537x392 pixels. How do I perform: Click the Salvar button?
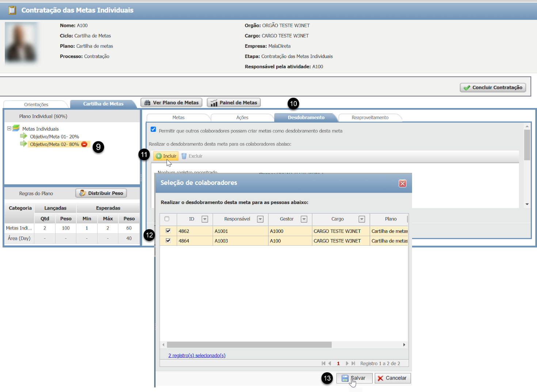354,378
